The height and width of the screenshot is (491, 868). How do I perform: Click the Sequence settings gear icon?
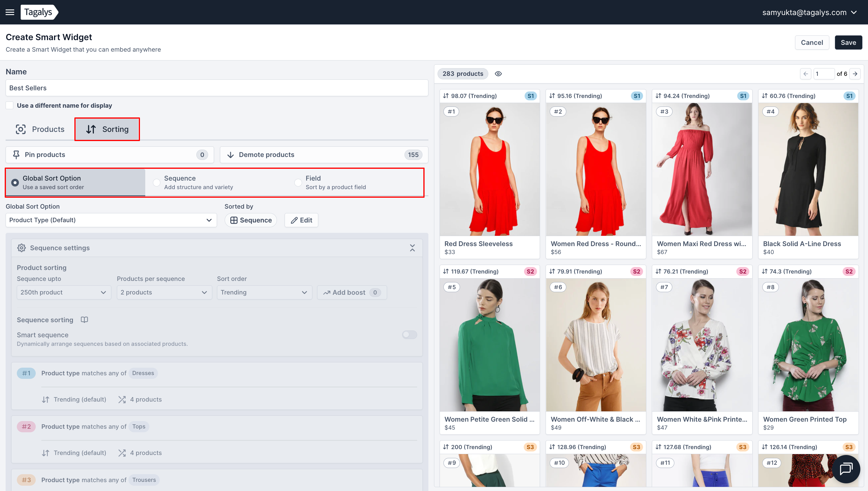pyautogui.click(x=22, y=248)
